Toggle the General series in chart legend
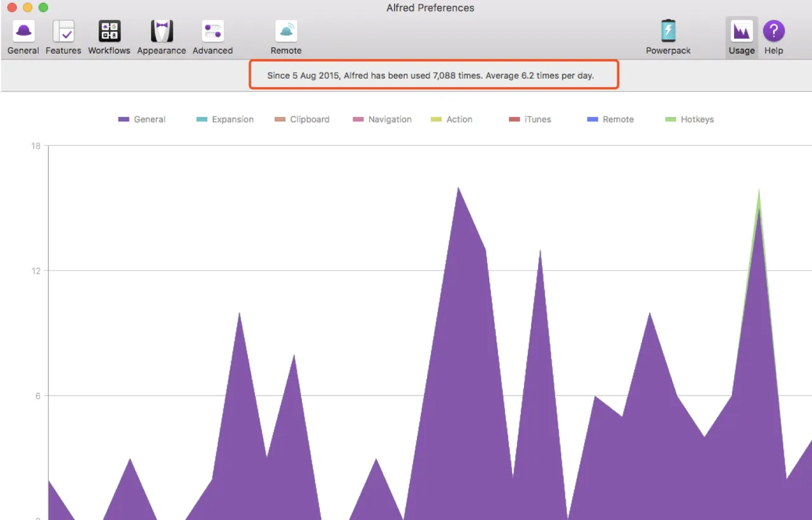 pos(142,119)
